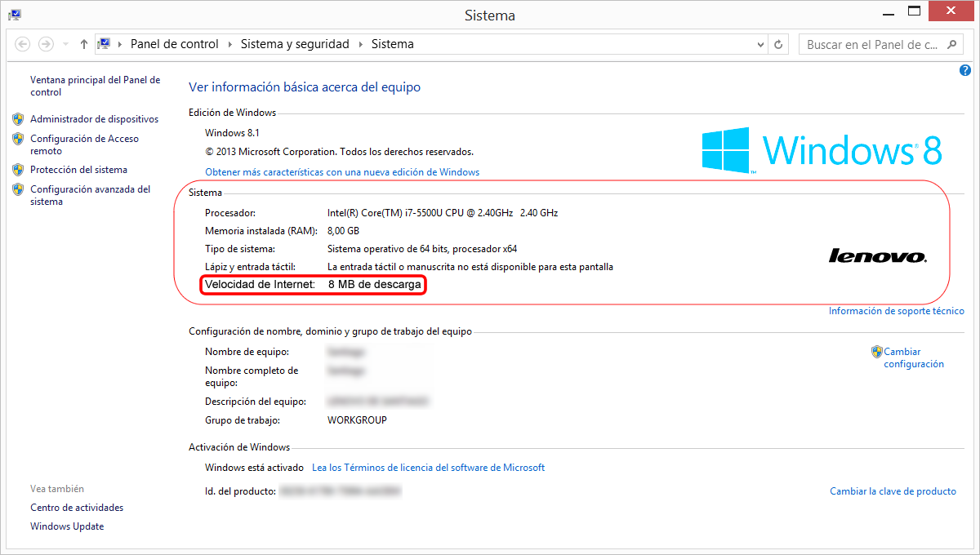
Task: Click shield icon beside Configuración de Acceso remoto
Action: (18, 139)
